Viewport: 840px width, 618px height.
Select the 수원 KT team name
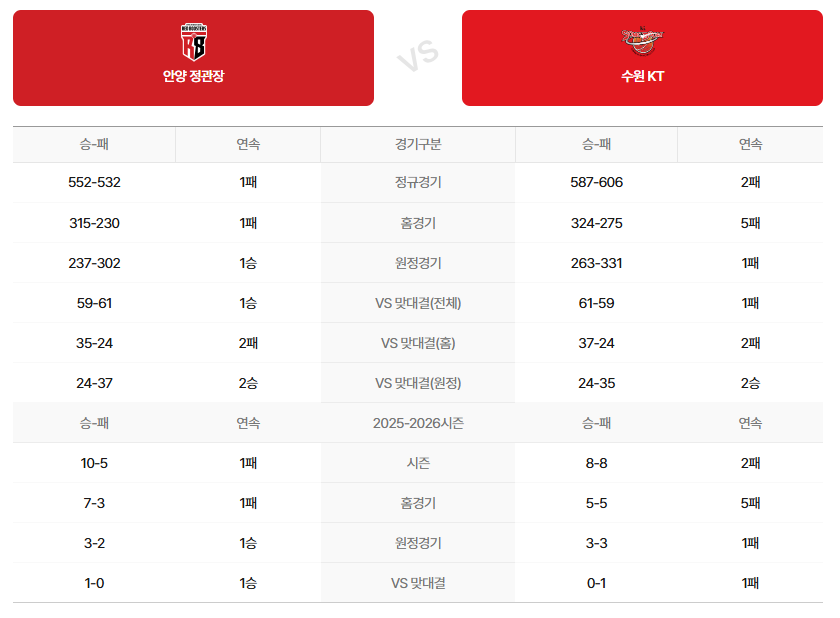point(641,76)
